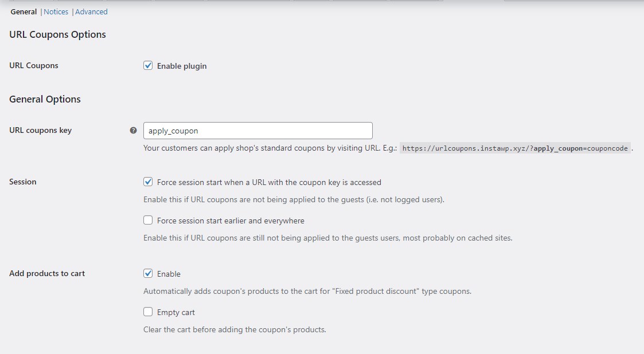Enable Force session start earlier and everywhere
The image size is (644, 354).
pos(148,220)
